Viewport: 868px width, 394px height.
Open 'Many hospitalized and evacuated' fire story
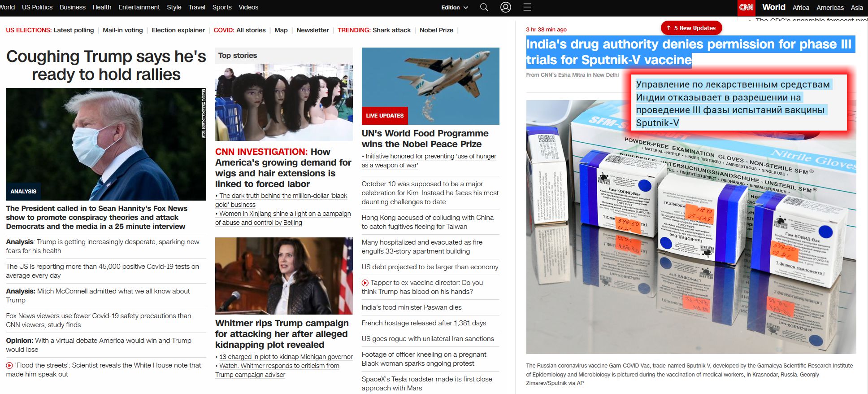pyautogui.click(x=422, y=247)
